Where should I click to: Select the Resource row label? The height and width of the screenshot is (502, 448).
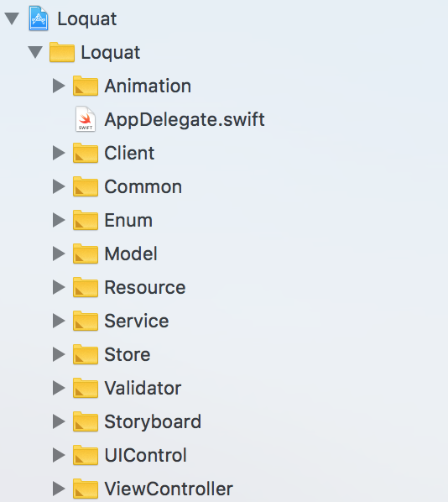(145, 287)
